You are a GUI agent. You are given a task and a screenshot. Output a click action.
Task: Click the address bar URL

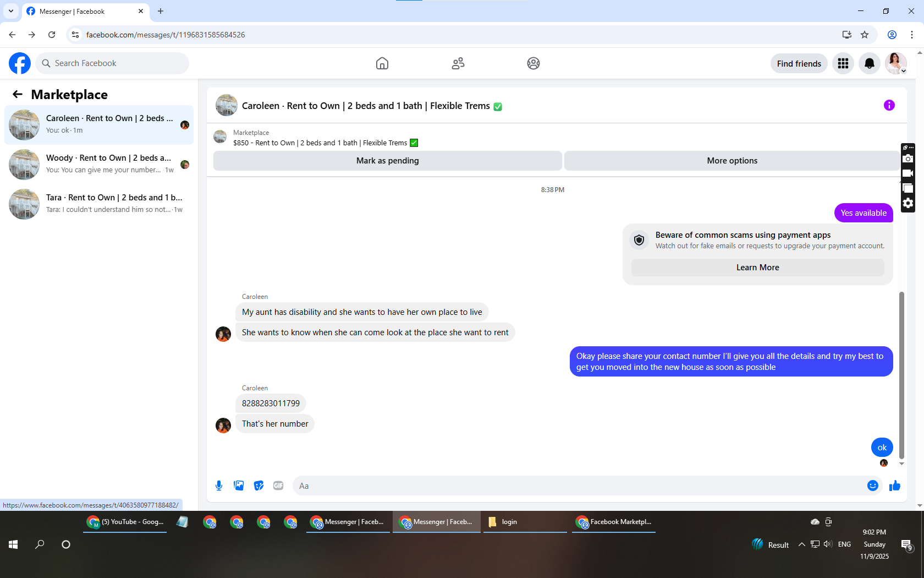tap(166, 35)
